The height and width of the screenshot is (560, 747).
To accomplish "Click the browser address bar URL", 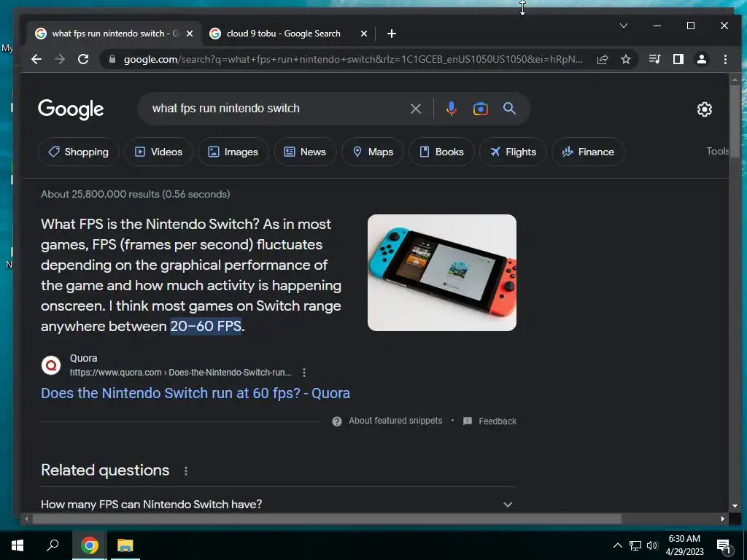I will click(352, 59).
